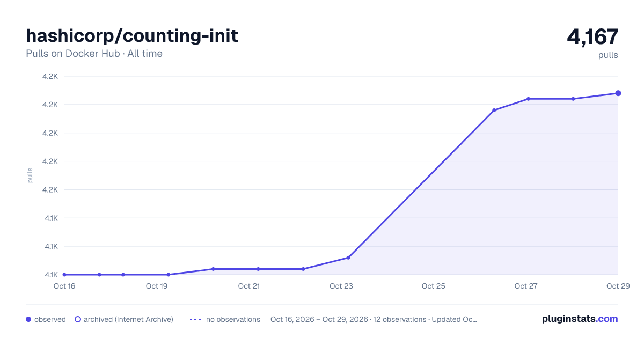644x338 pixels.
Task: Click the 'Oct 27' x-axis label
Action: pyautogui.click(x=526, y=286)
